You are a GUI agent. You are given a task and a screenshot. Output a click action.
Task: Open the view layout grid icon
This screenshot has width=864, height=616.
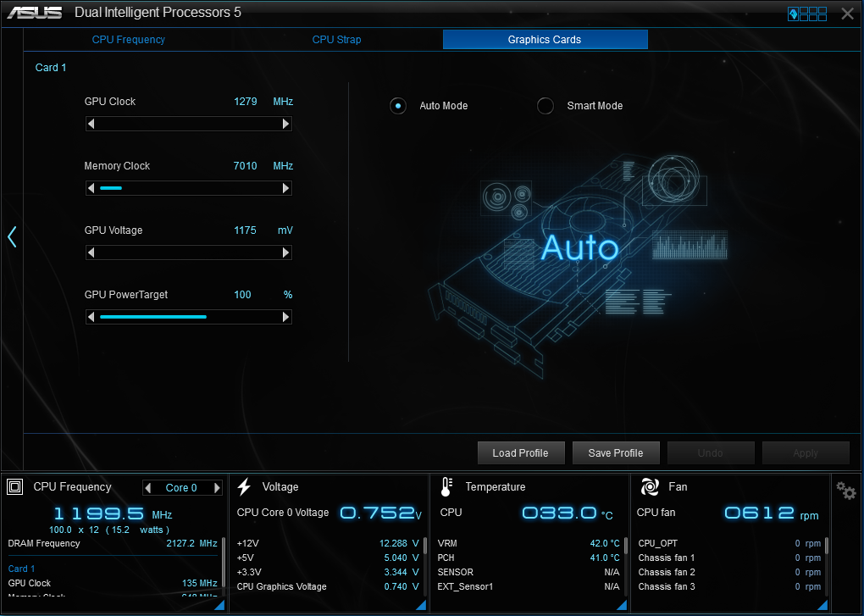click(x=807, y=14)
